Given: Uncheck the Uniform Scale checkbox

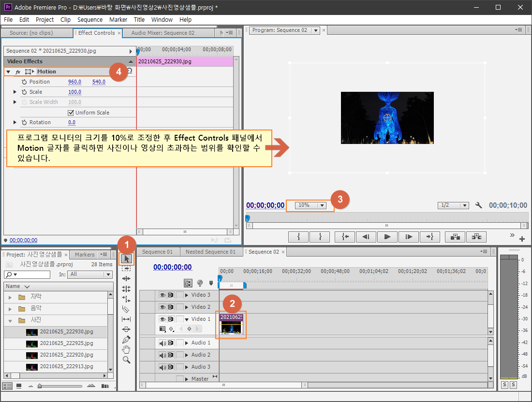Looking at the screenshot, I should click(x=71, y=113).
